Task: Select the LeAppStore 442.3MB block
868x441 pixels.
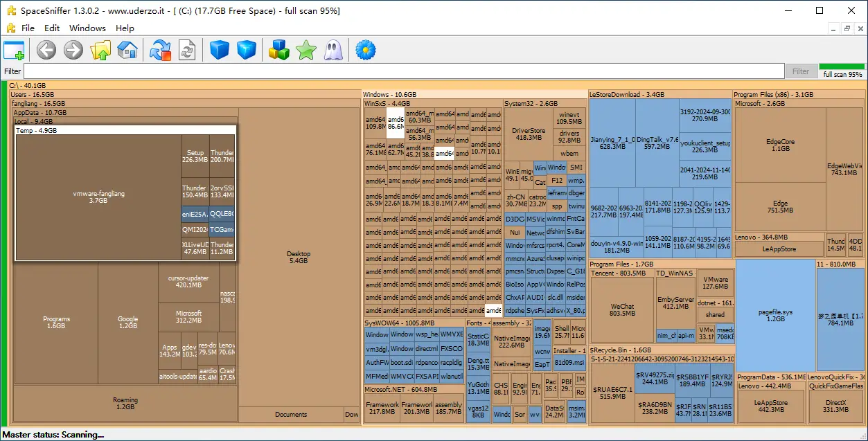Action: tap(771, 406)
